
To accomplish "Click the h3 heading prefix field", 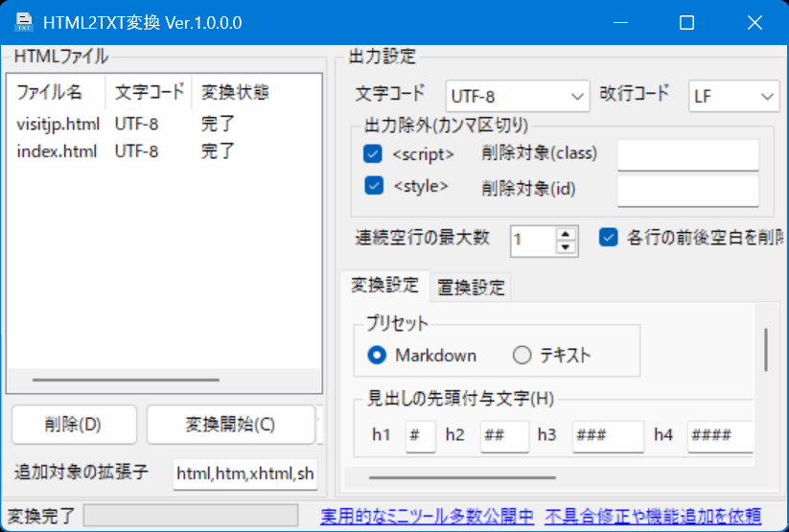I will coord(608,435).
